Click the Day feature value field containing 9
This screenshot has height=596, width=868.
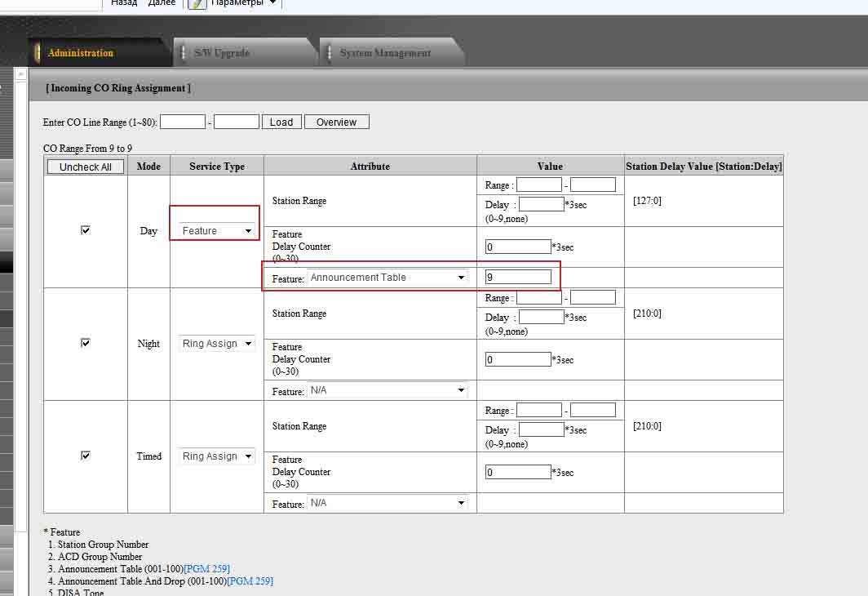(518, 278)
